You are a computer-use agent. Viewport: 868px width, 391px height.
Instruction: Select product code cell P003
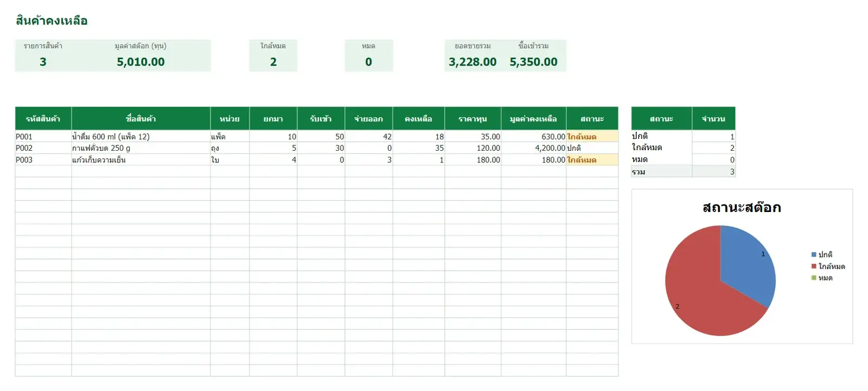[43, 160]
